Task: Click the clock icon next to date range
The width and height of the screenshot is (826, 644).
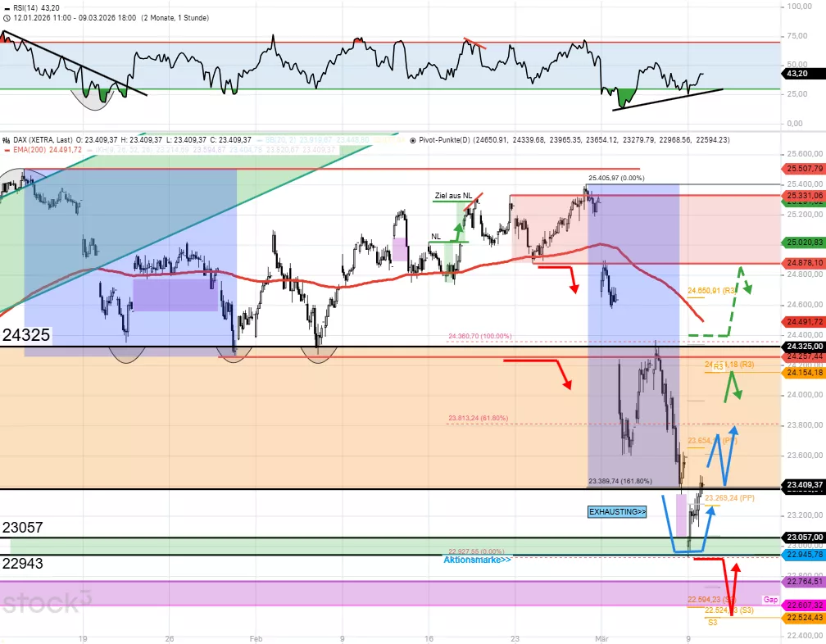Action: pyautogui.click(x=6, y=17)
